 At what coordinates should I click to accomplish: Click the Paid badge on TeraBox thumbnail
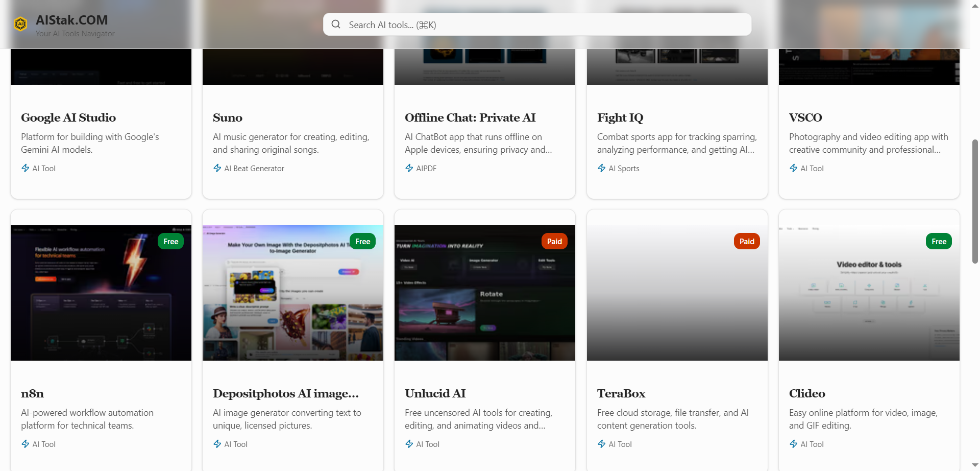[747, 241]
